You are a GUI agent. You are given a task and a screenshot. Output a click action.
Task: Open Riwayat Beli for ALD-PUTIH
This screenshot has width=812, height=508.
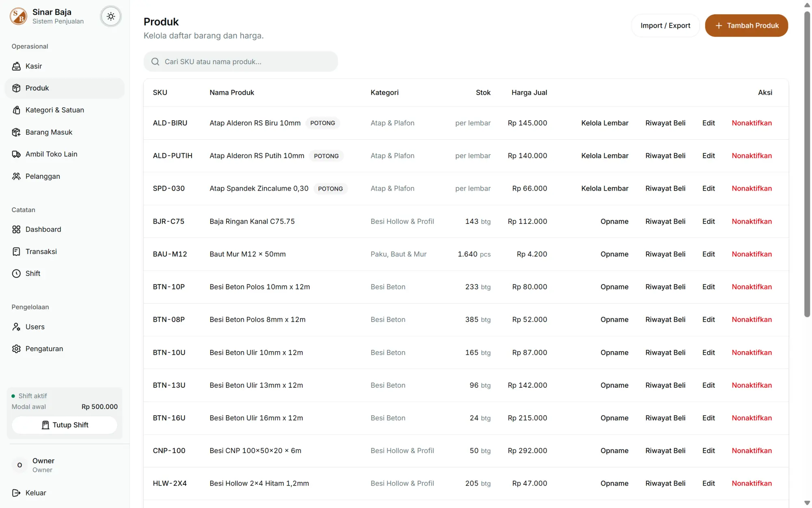tap(665, 156)
